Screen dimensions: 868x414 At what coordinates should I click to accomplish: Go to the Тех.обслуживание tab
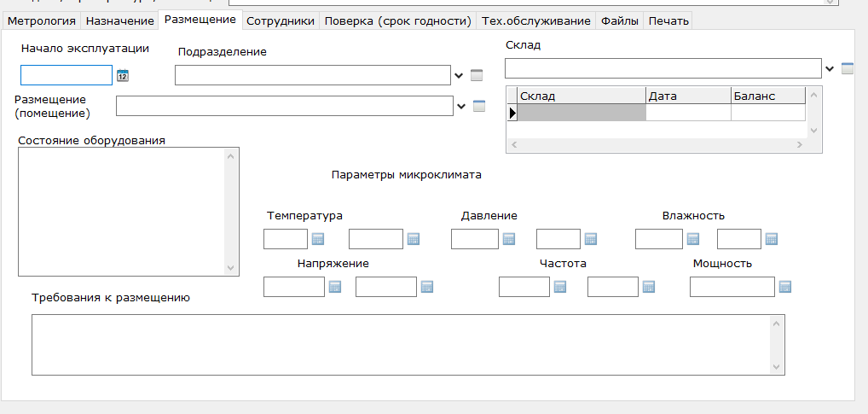535,21
